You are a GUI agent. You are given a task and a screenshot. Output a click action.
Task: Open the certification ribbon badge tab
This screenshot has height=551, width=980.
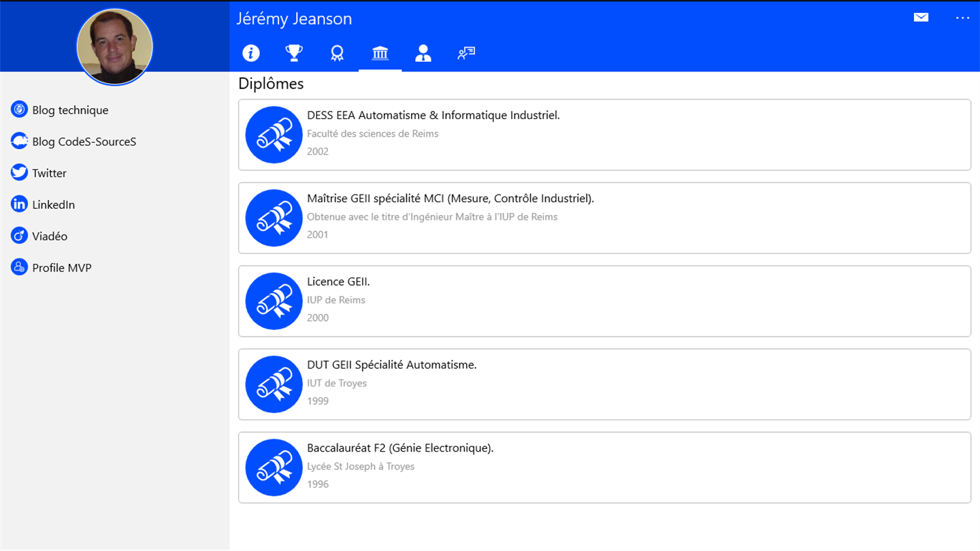(x=337, y=53)
